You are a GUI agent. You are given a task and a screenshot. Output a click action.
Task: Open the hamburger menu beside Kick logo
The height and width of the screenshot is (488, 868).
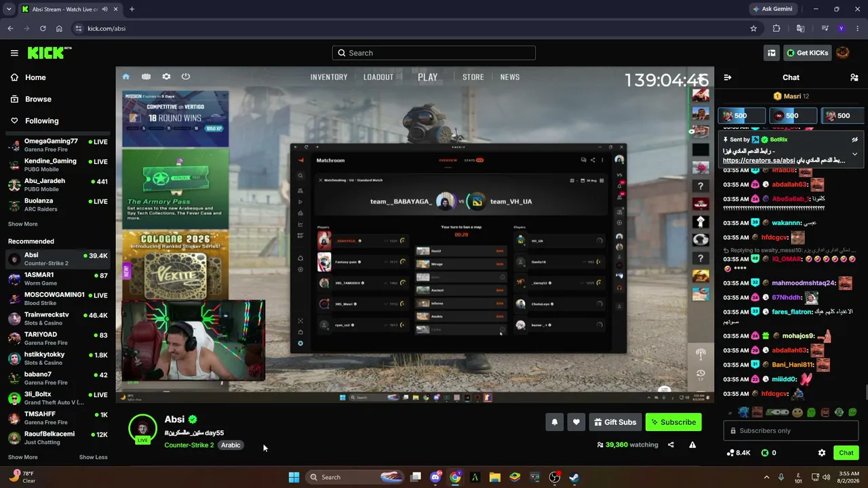pyautogui.click(x=14, y=53)
